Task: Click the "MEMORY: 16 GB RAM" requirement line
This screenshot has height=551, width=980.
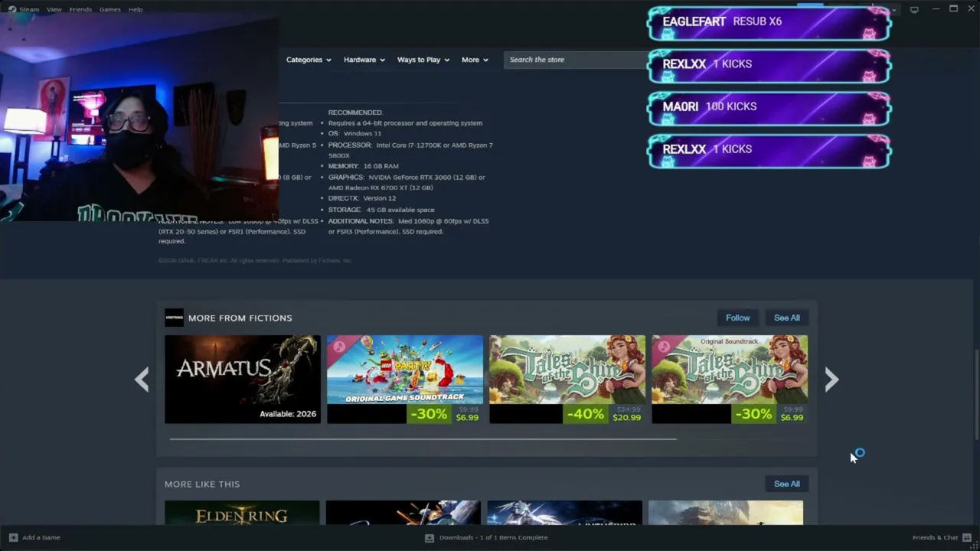Action: (363, 166)
